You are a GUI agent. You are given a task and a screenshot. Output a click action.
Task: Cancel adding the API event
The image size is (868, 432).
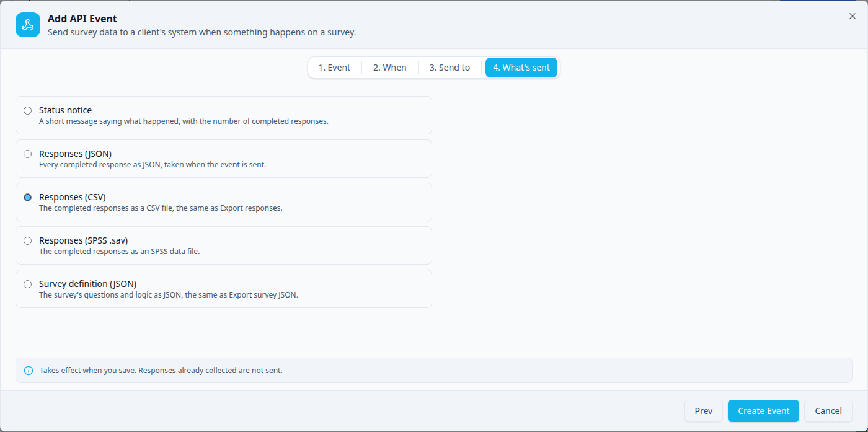click(828, 411)
